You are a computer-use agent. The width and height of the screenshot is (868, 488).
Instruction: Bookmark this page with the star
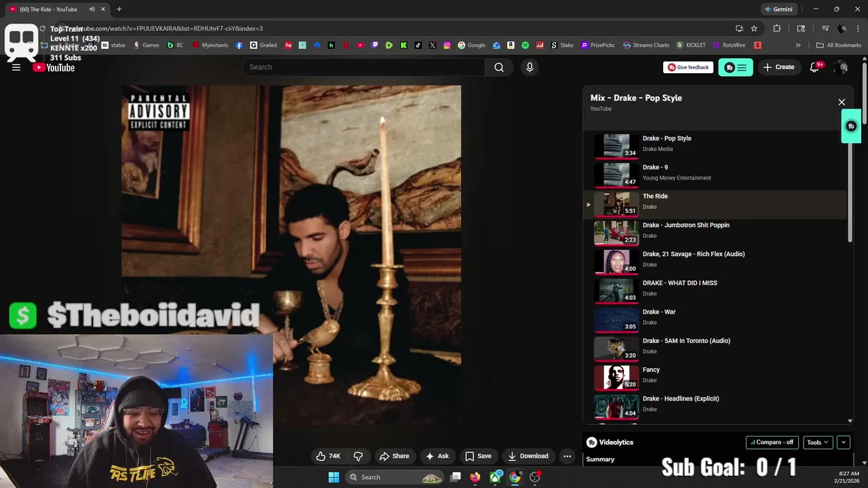[754, 28]
